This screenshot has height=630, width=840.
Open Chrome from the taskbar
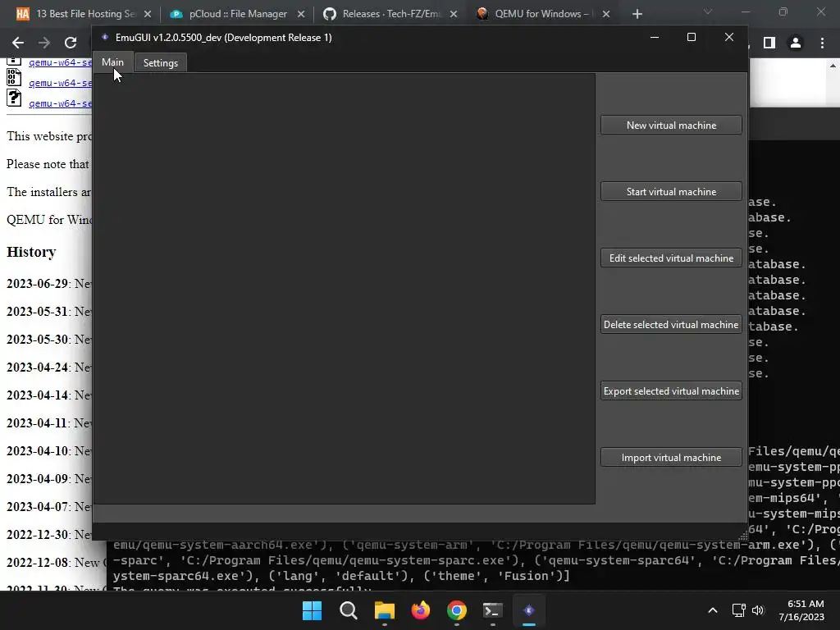tap(456, 610)
